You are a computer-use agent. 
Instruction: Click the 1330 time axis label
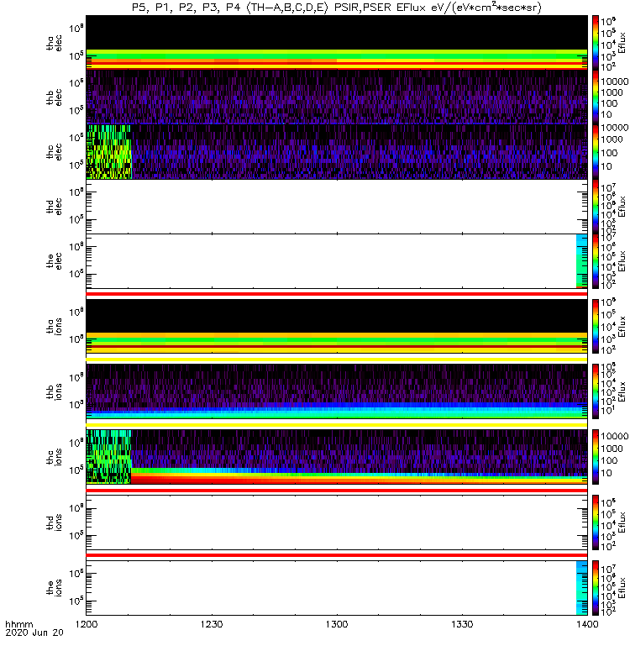pyautogui.click(x=462, y=624)
